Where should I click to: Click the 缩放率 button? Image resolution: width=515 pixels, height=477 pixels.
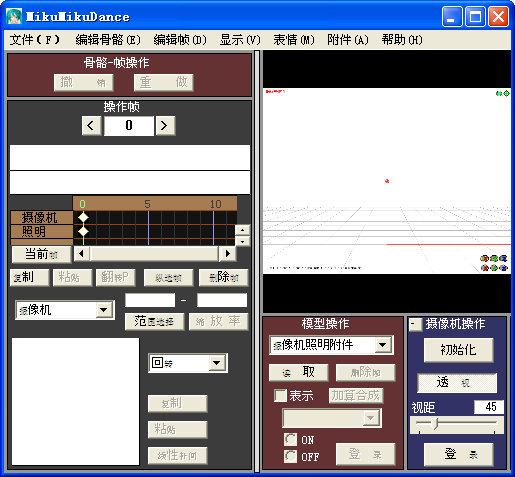pyautogui.click(x=219, y=321)
